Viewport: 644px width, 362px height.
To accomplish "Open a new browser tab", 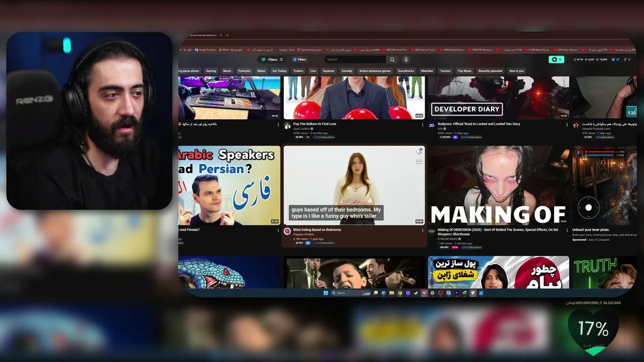I will coord(227,35).
